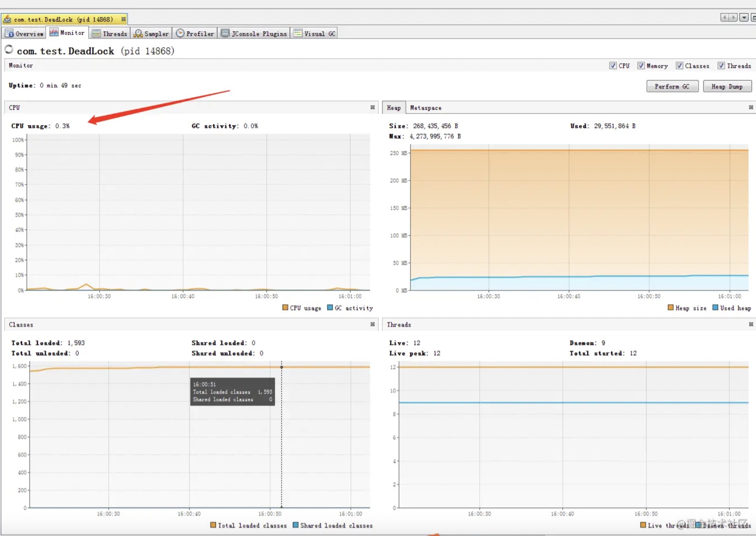Image resolution: width=756 pixels, height=536 pixels.
Task: Click the Total started 12 value
Action: point(633,353)
